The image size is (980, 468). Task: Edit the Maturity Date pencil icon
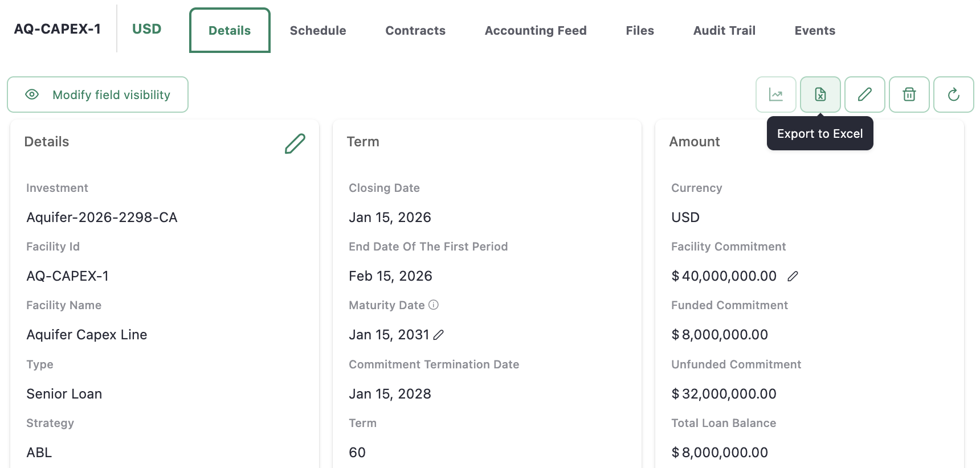[x=438, y=335]
